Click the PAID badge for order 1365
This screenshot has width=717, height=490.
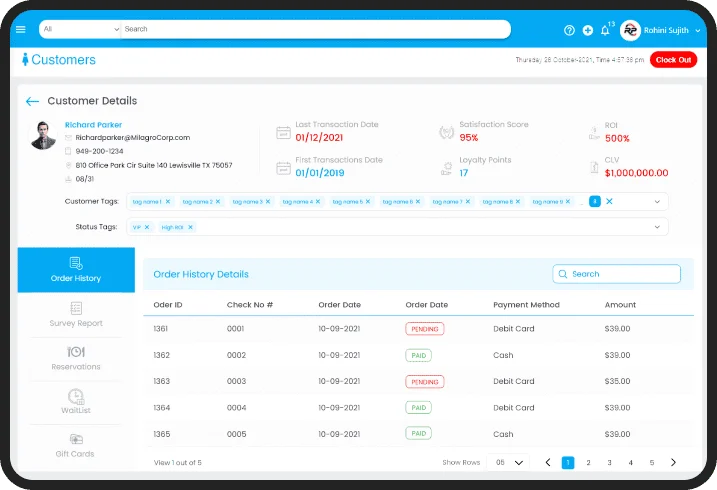[x=418, y=433]
